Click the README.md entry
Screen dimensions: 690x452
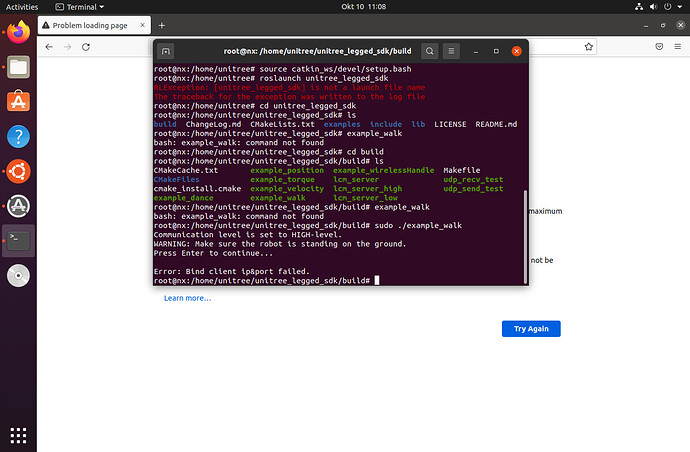[x=496, y=125]
